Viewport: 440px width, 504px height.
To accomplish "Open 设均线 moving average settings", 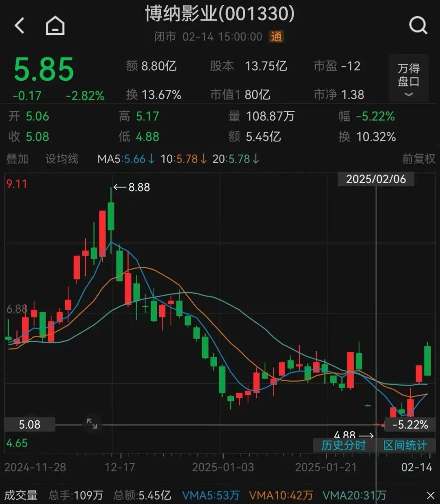I will point(62,159).
